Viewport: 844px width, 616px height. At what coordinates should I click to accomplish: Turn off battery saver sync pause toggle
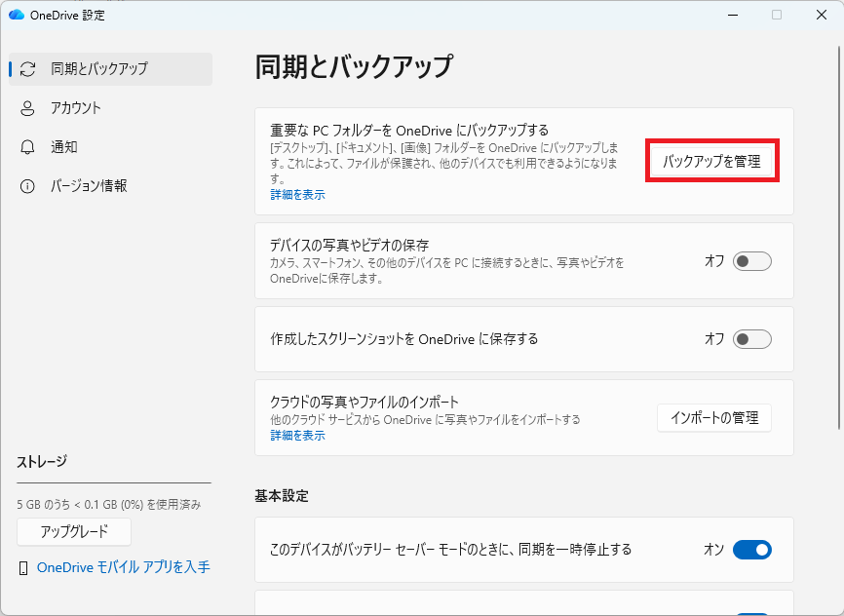(751, 550)
